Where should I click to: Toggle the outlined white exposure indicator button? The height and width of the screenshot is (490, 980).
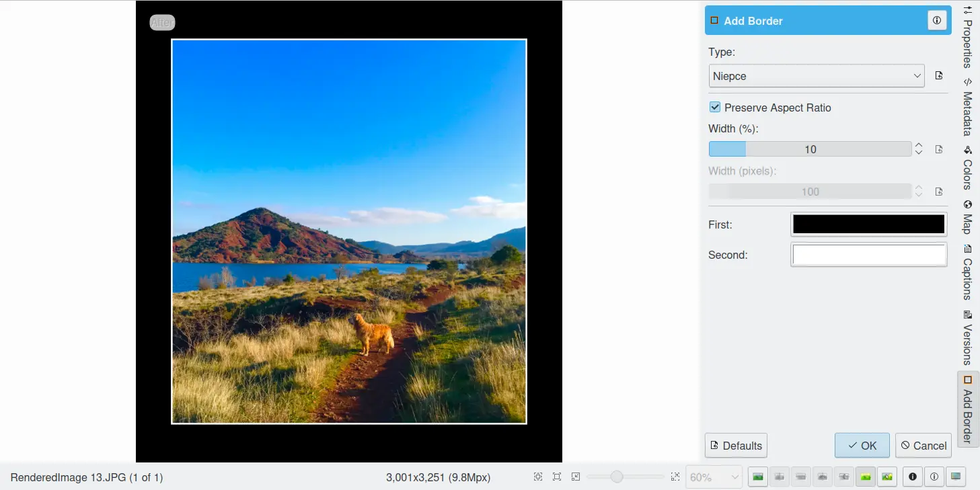coord(934,477)
